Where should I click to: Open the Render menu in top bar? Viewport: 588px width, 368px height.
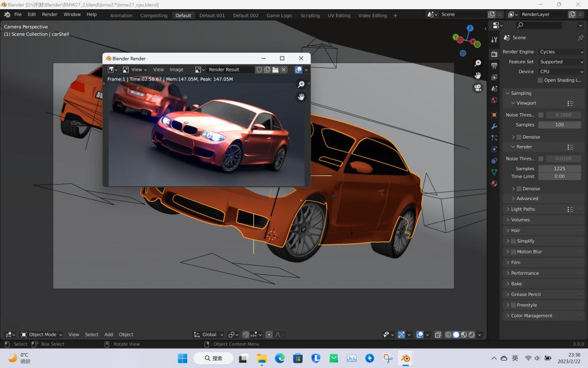49,14
